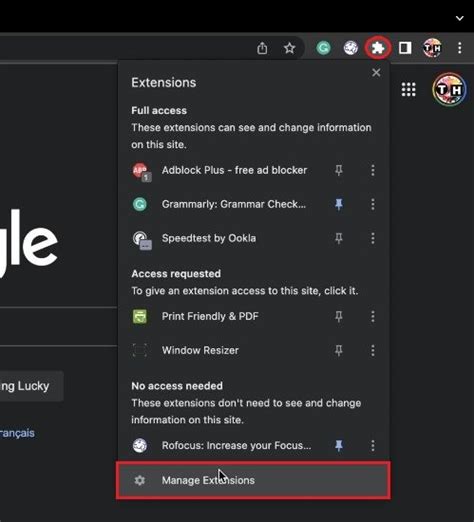Select Window Resizer entry
Screen dimensions: 474x522
point(200,350)
